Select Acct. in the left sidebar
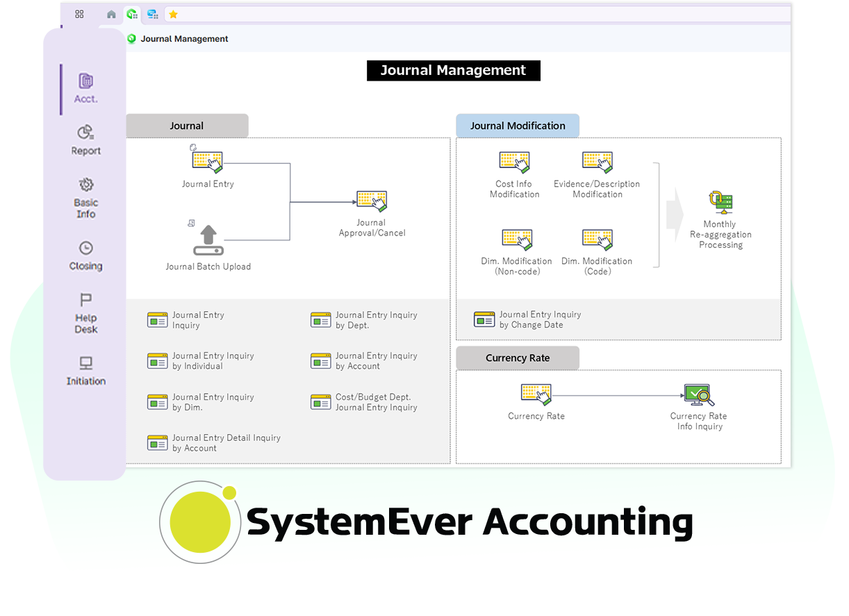849x616 pixels. [85, 88]
